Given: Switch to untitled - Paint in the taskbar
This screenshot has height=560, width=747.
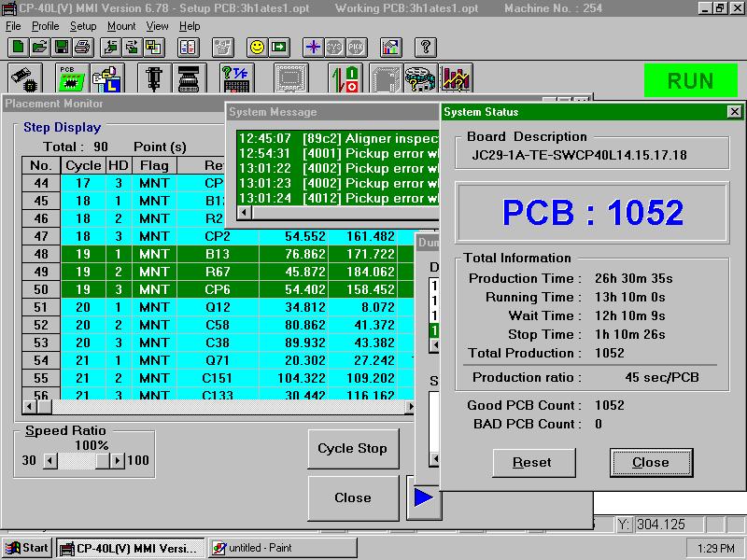Looking at the screenshot, I should pyautogui.click(x=283, y=548).
